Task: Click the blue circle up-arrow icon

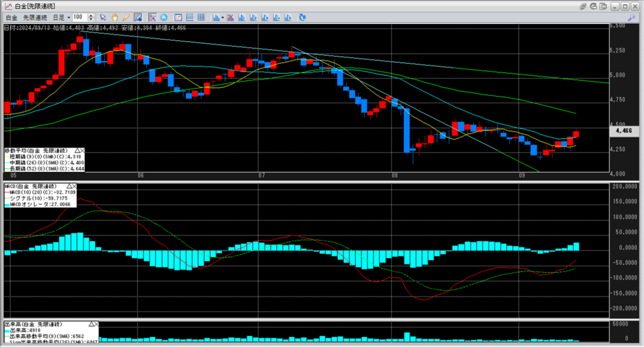Action: pos(164,17)
